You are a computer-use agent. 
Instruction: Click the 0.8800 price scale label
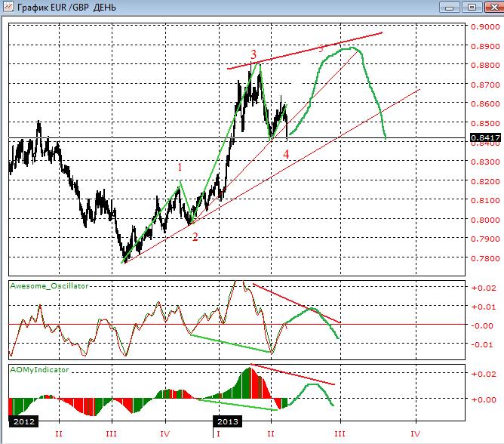click(485, 65)
